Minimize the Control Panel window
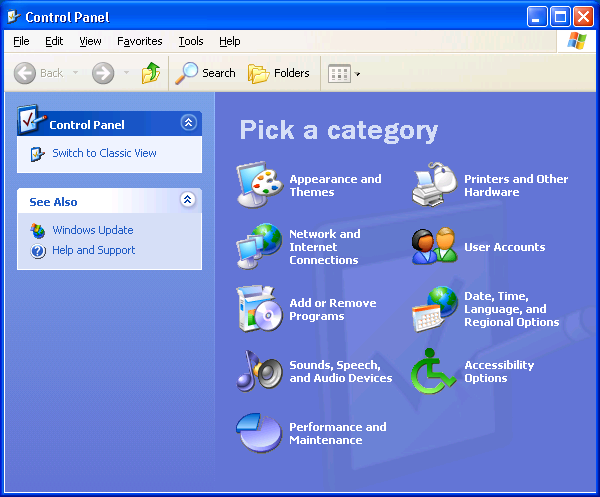The width and height of the screenshot is (600, 497). [x=536, y=17]
